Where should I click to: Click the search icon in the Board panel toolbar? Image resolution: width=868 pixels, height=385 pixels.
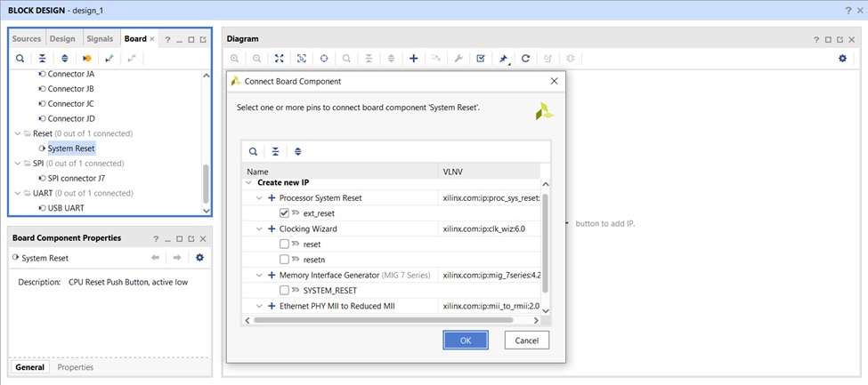point(20,58)
